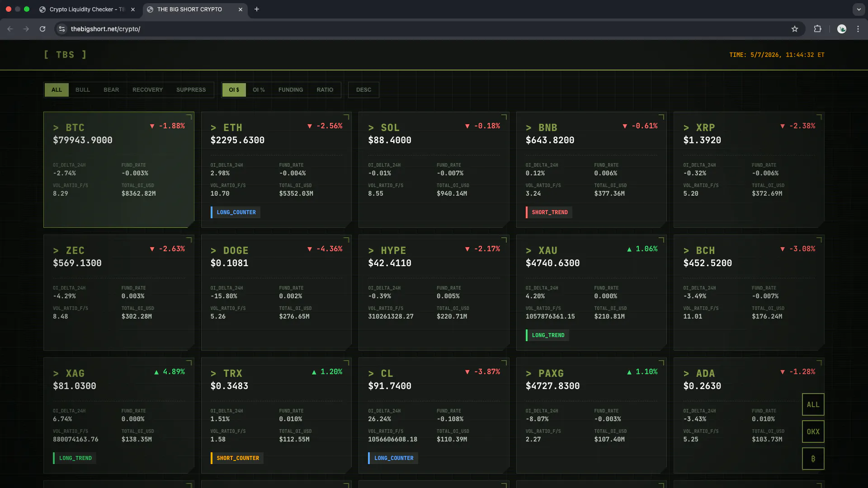
Task: Show SUPPRESS coins only
Action: [x=191, y=90]
